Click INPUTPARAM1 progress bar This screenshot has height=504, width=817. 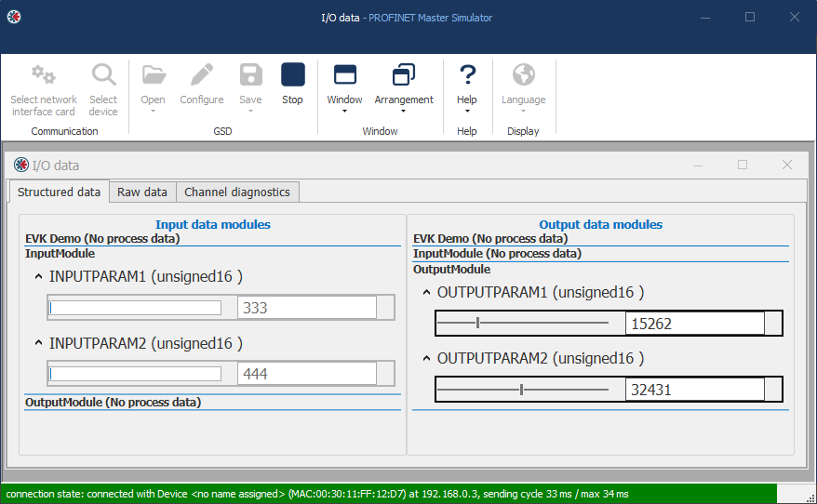[135, 308]
